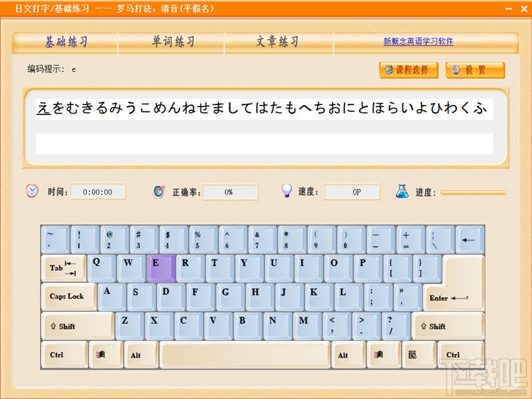Click the left Shift key
Viewport: 532px width, 399px height.
coord(78,326)
